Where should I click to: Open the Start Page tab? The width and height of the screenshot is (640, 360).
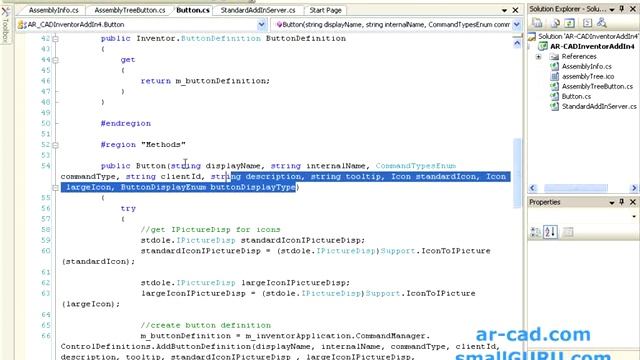point(325,10)
